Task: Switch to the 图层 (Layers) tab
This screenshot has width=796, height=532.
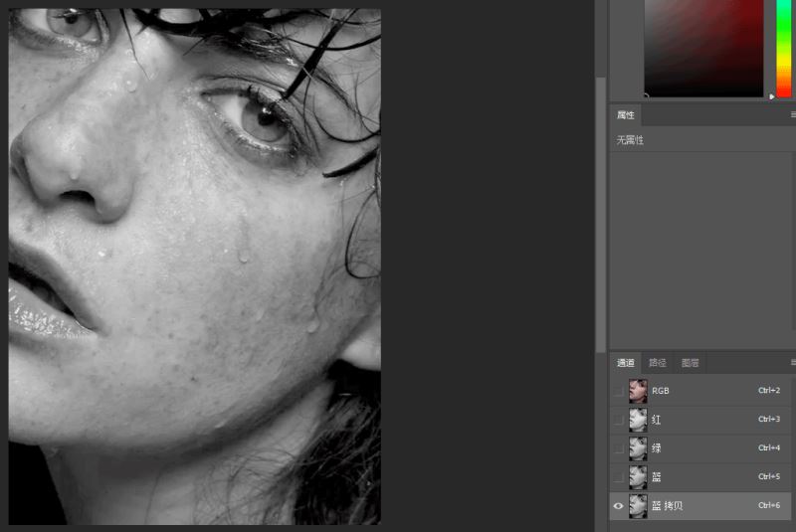Action: pyautogui.click(x=690, y=363)
